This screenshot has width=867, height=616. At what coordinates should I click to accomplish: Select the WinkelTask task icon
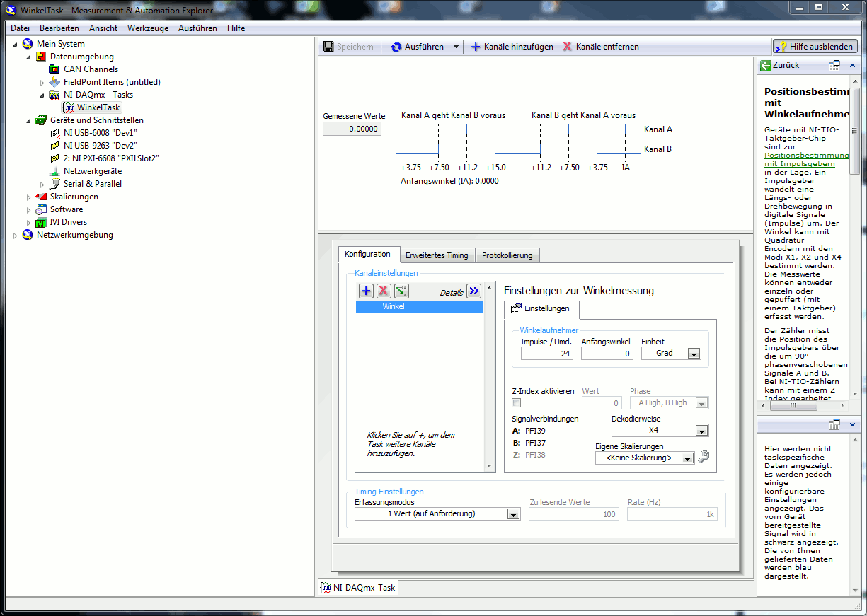[x=68, y=107]
